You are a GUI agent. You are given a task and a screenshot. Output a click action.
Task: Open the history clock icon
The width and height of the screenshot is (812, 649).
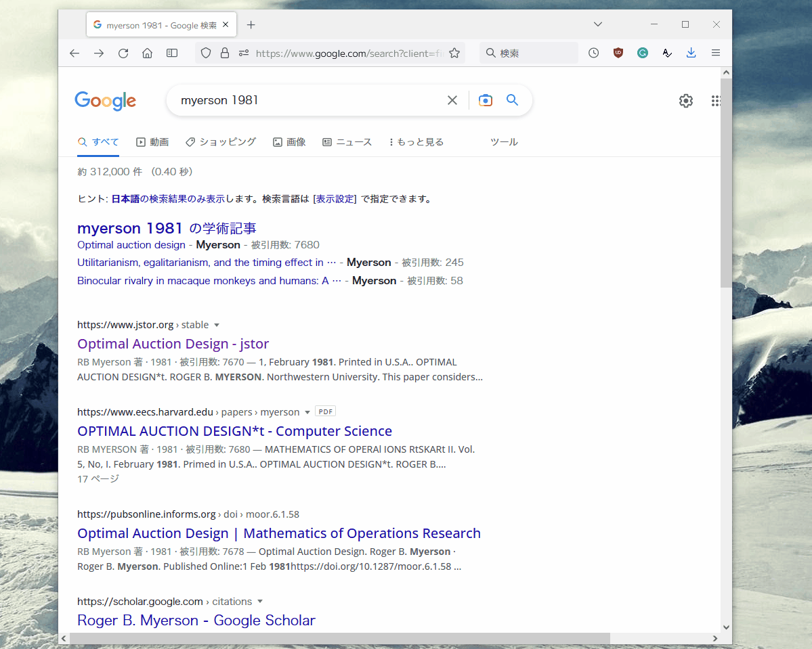[x=593, y=53]
